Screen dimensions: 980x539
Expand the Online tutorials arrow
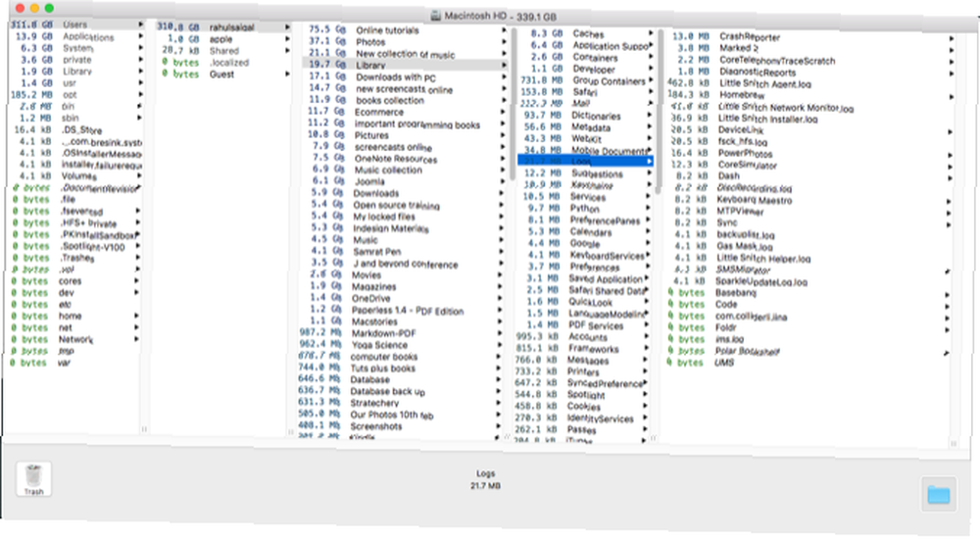(504, 30)
